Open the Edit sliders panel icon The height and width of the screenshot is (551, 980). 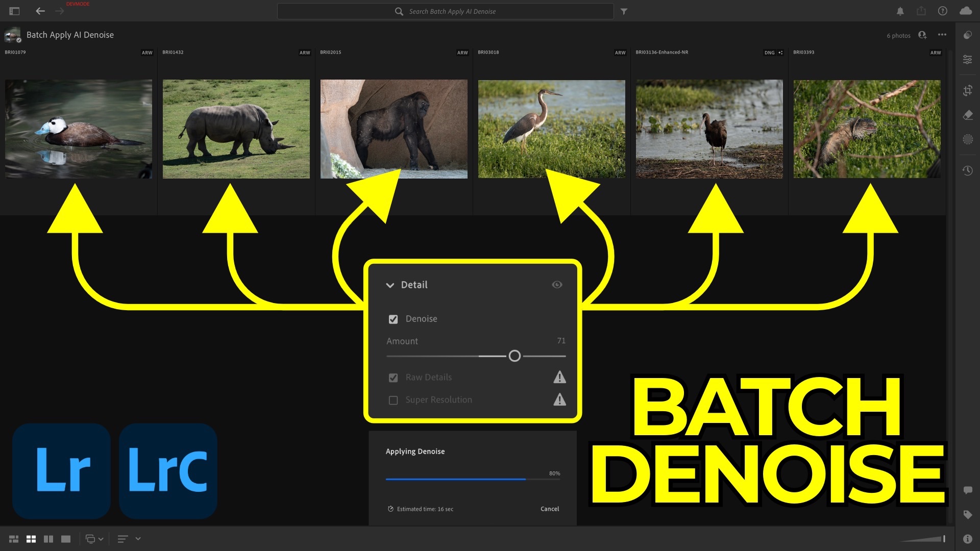point(967,60)
